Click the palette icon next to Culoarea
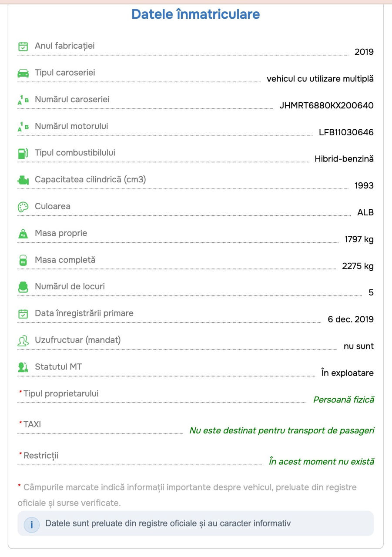Viewport: 392px width, 557px height. coord(23,207)
